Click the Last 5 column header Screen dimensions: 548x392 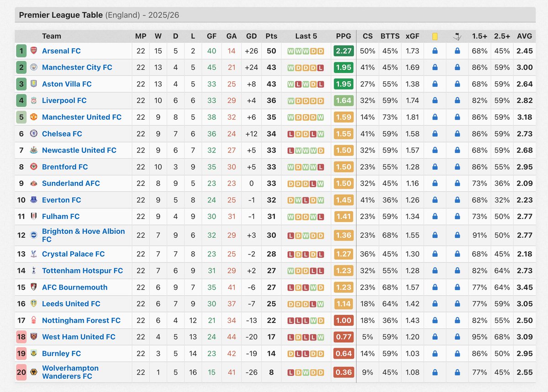pyautogui.click(x=306, y=36)
